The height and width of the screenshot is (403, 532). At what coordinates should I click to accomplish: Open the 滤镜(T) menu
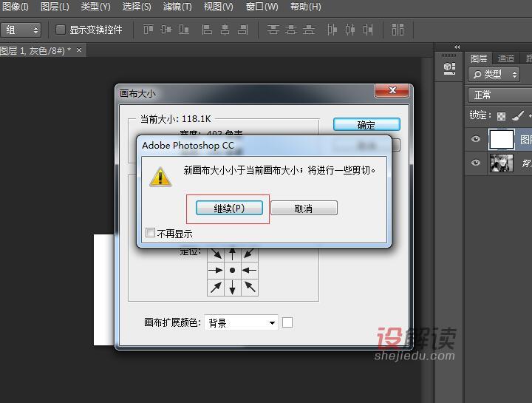[177, 7]
